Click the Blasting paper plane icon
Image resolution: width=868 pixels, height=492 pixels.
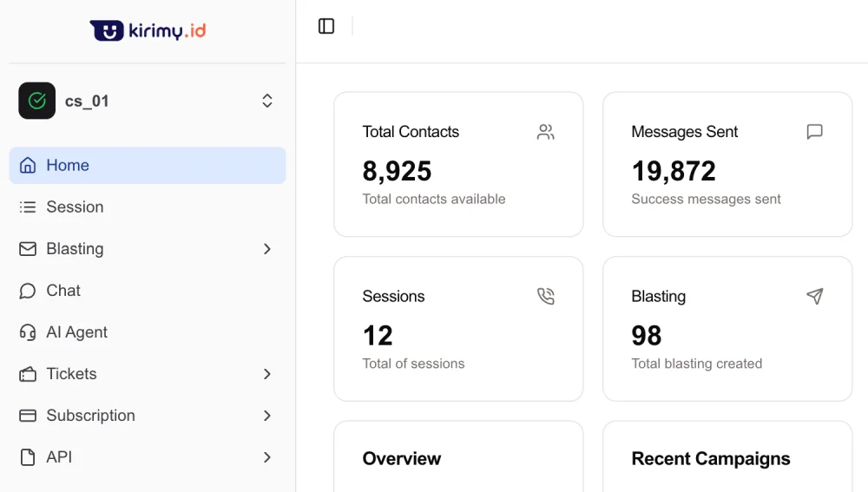[814, 297]
